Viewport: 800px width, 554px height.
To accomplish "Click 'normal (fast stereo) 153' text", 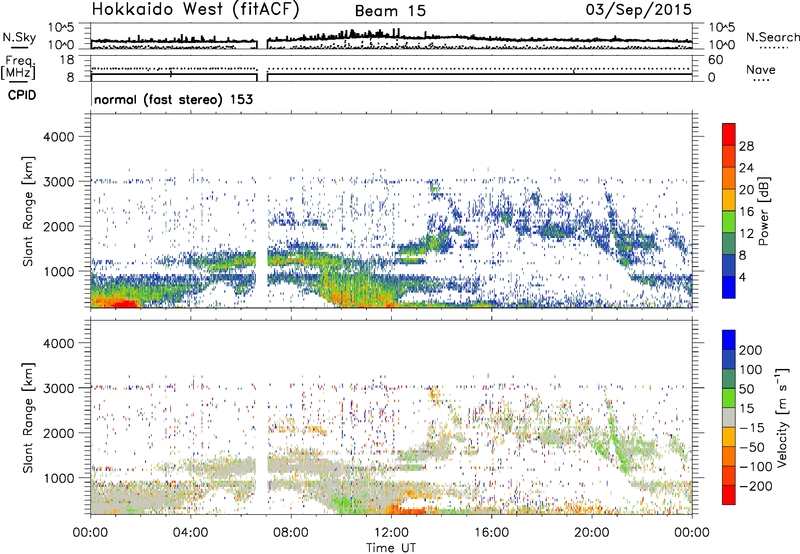I will 173,99.
